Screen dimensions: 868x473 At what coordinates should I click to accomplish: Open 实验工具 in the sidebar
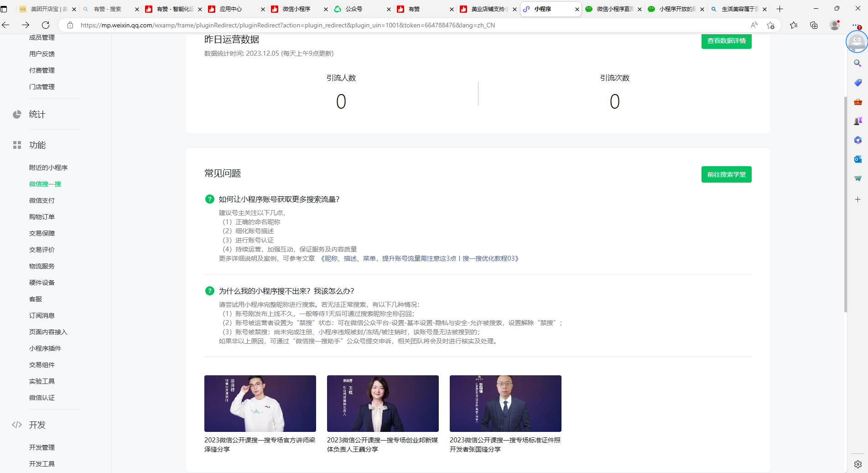point(42,381)
